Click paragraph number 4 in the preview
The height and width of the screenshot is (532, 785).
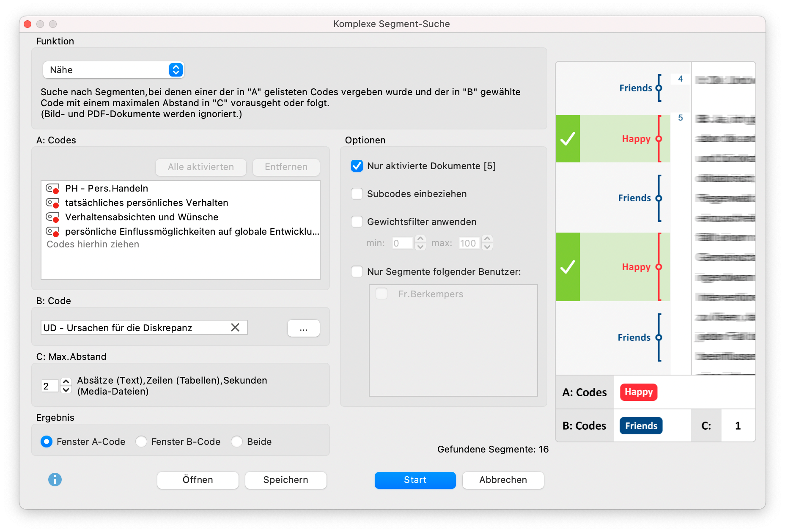point(681,79)
